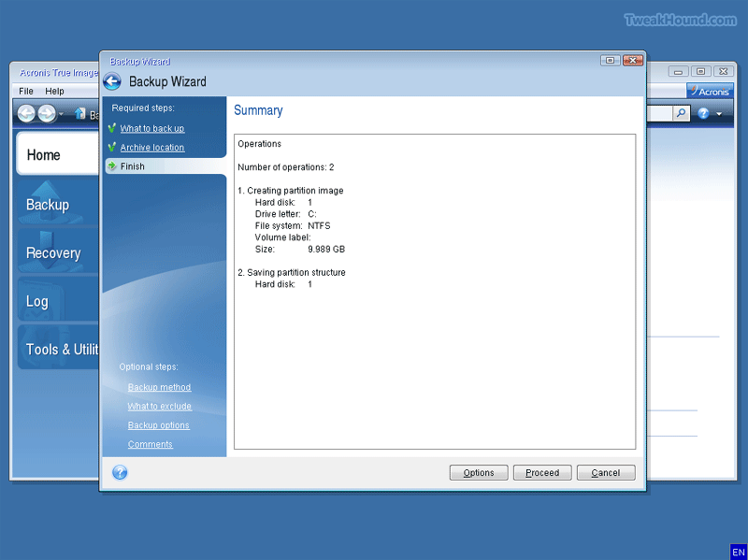748x560 pixels.
Task: Click the Summary heading
Action: 258,110
